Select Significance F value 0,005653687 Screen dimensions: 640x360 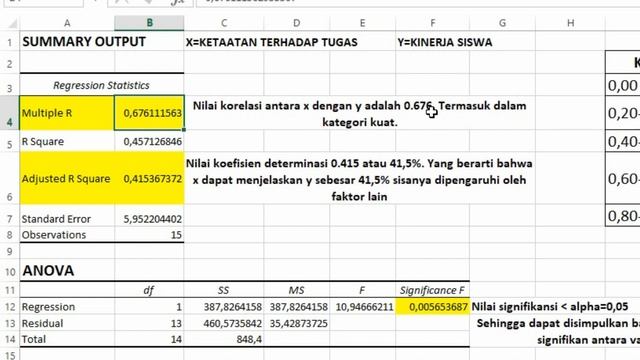[x=432, y=307]
